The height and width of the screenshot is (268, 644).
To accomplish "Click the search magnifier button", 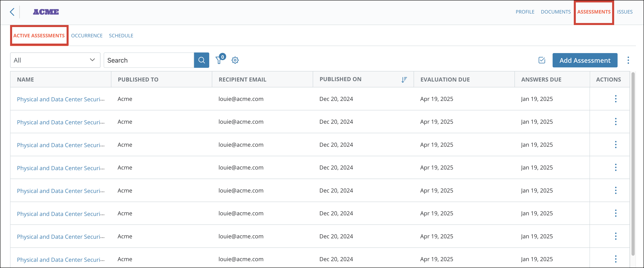I will tap(202, 60).
